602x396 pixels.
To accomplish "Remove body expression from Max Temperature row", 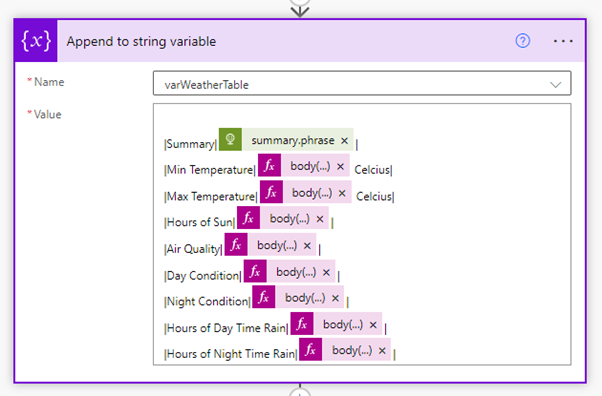I will click(x=342, y=193).
